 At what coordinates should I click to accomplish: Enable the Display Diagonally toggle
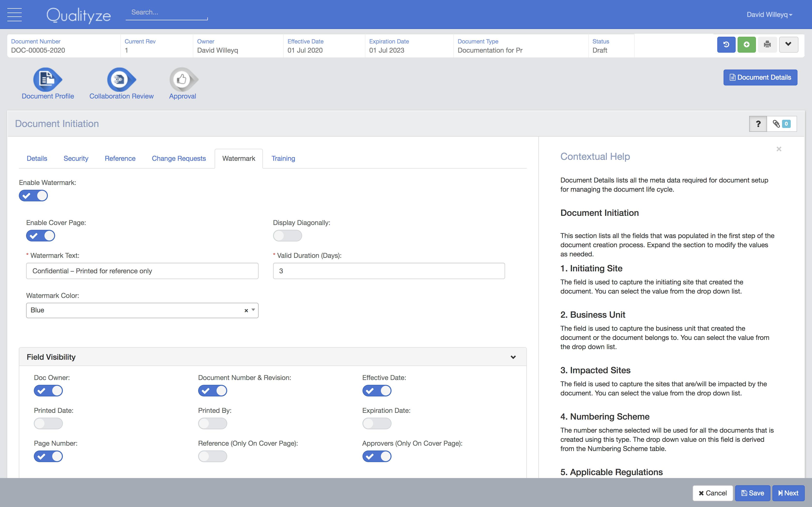pos(287,235)
